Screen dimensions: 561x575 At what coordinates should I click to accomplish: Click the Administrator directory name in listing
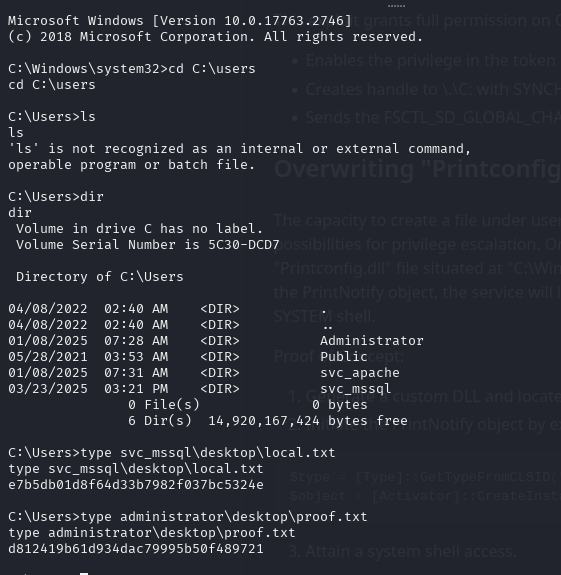pos(372,341)
